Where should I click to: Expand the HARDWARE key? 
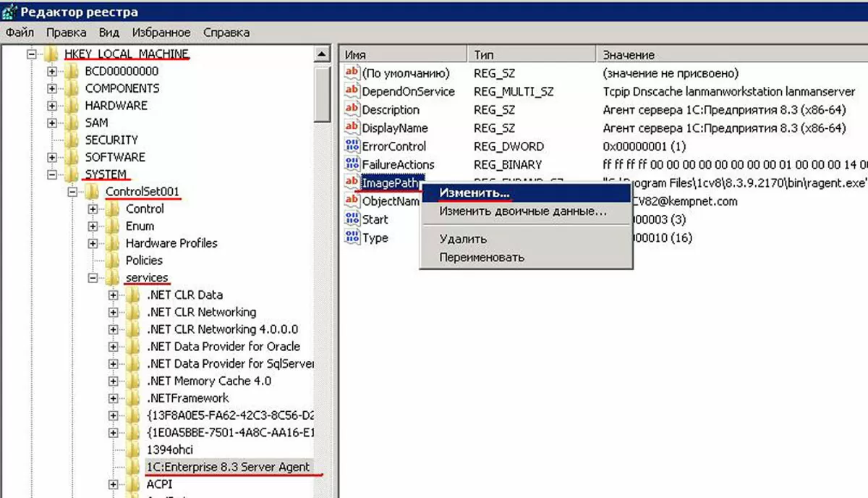point(52,106)
